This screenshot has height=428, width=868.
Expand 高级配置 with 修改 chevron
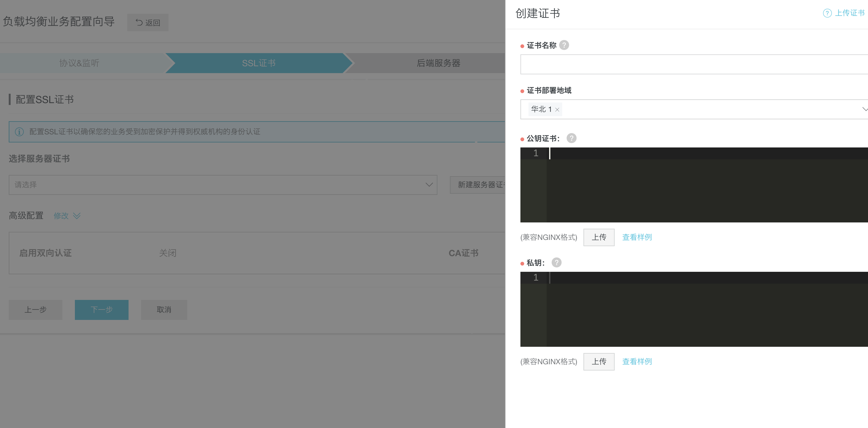(x=77, y=216)
